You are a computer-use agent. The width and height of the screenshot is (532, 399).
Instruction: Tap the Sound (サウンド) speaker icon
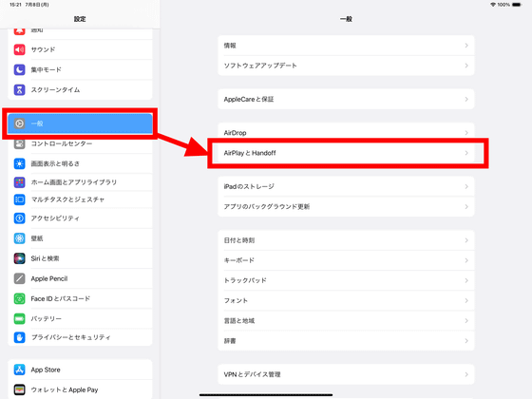tap(19, 49)
